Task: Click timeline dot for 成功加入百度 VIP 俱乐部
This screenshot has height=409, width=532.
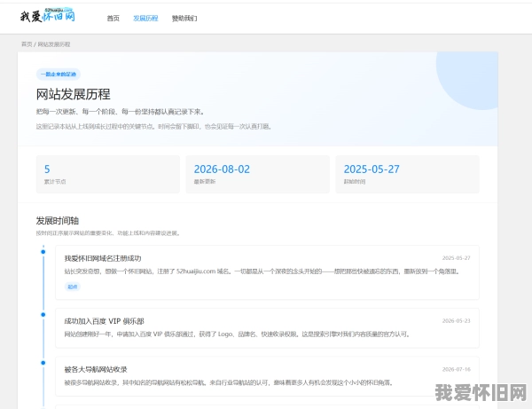Action: tap(43, 315)
